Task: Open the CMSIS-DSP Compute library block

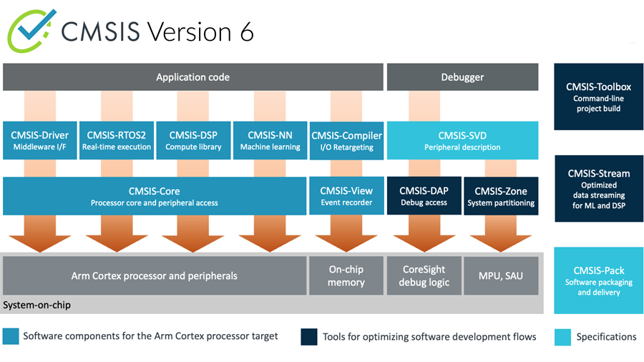Action: (x=193, y=140)
